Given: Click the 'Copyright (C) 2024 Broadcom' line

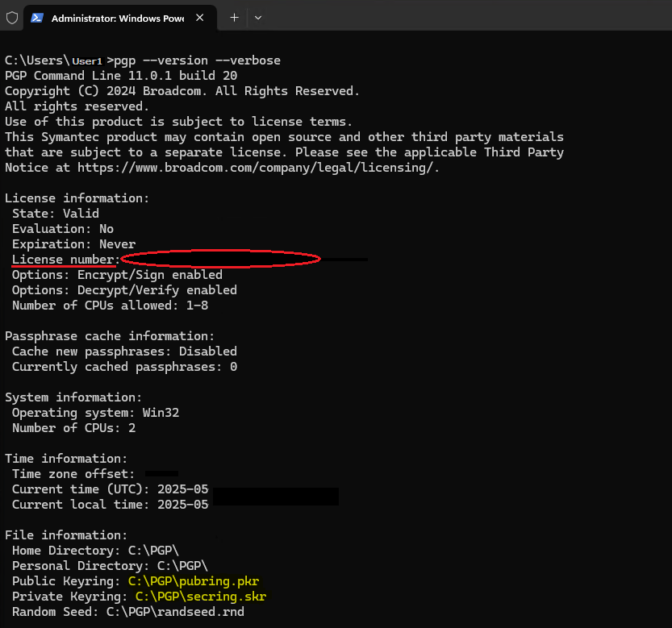Looking at the screenshot, I should tap(182, 91).
